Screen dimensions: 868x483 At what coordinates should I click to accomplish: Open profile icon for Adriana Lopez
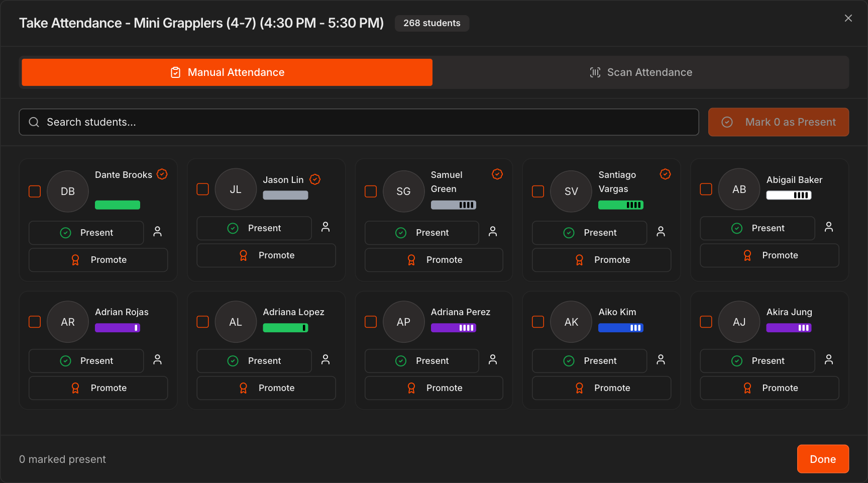click(x=325, y=360)
